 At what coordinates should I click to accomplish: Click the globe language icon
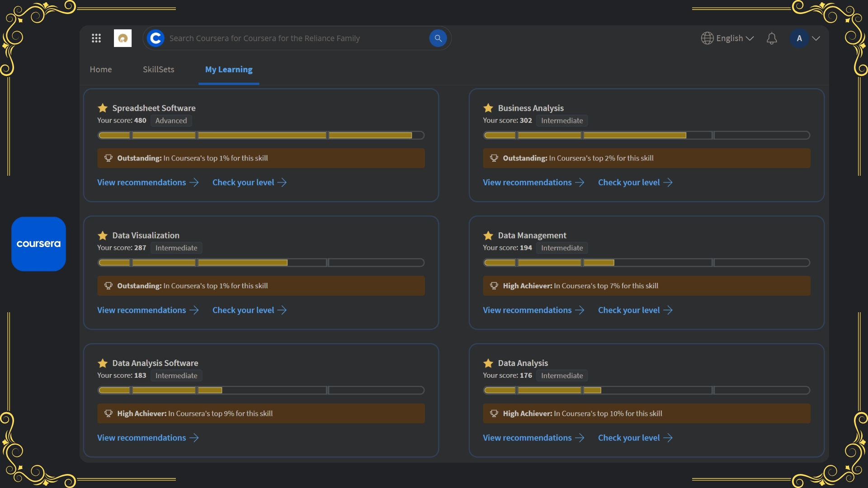coord(707,38)
